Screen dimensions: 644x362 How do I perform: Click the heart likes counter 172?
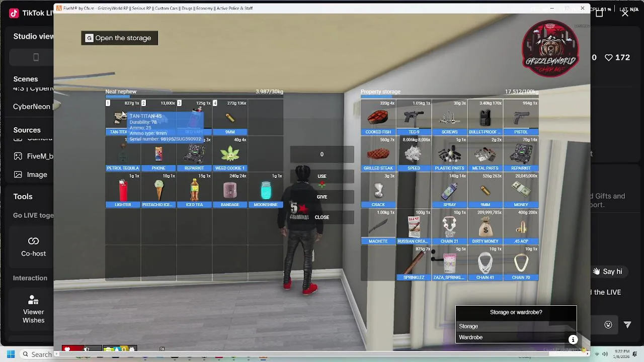(617, 57)
